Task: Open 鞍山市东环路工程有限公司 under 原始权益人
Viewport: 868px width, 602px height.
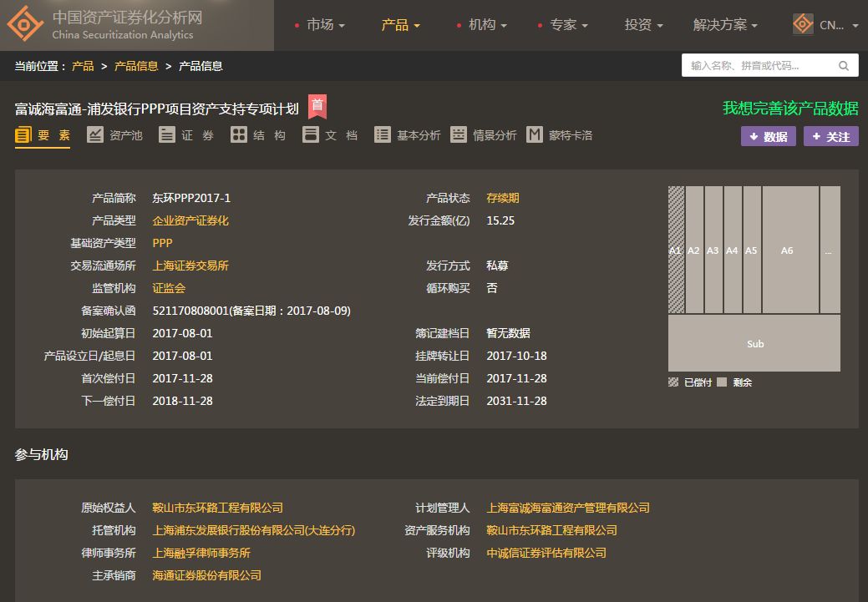Action: click(x=217, y=508)
